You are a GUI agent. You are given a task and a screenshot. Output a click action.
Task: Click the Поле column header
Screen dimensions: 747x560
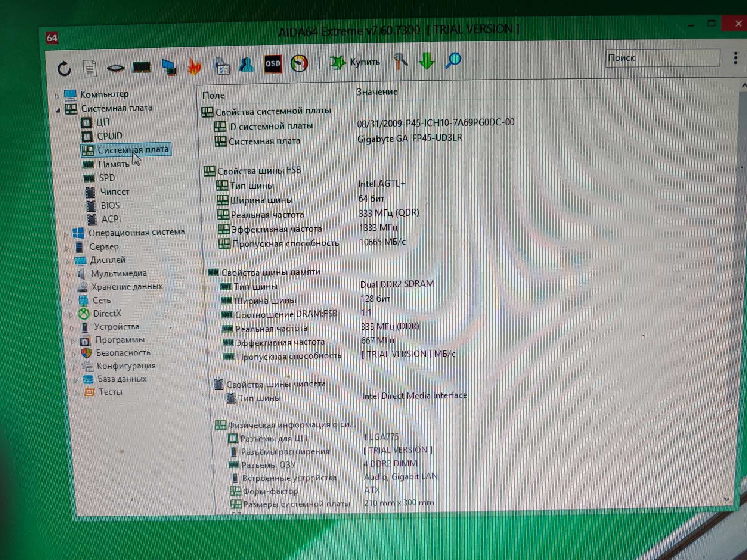click(214, 95)
